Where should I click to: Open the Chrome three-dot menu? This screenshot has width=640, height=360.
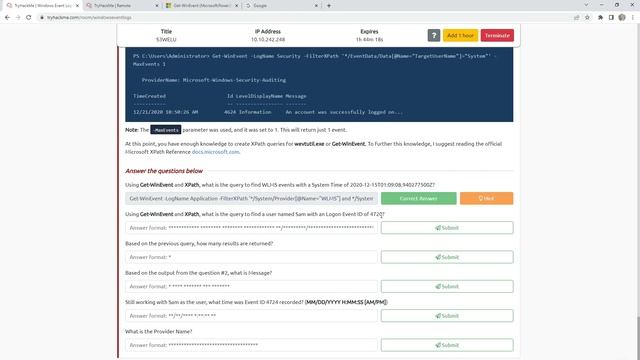click(x=633, y=18)
